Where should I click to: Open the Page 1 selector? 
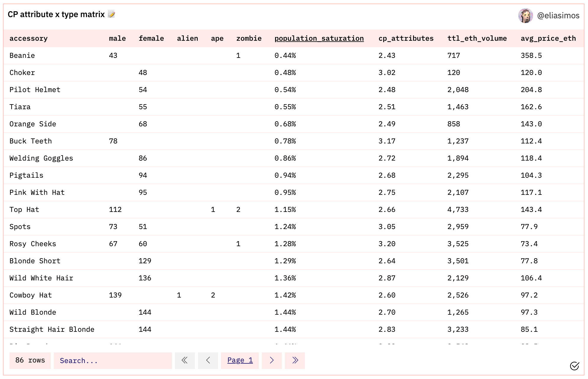click(x=240, y=360)
